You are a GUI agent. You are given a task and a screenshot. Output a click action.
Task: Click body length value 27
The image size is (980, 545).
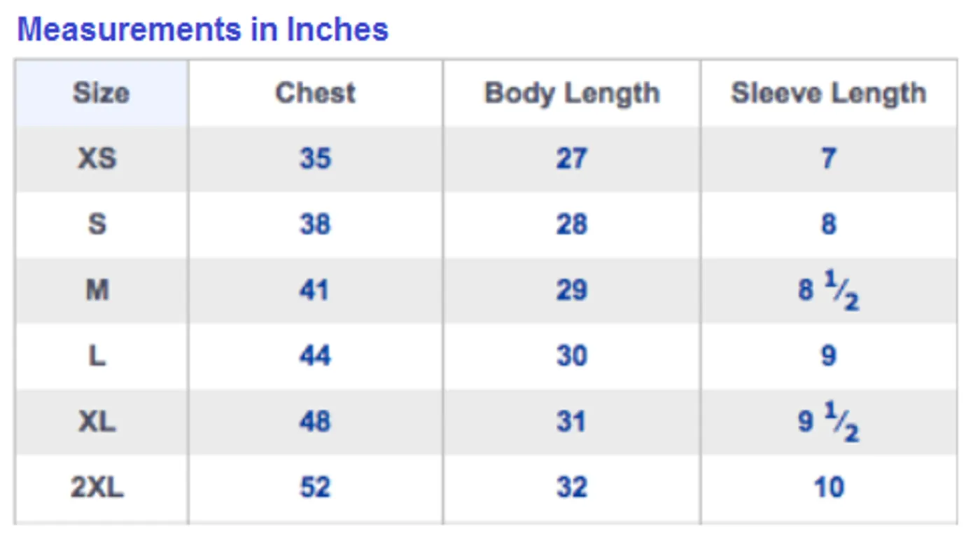[x=571, y=158]
